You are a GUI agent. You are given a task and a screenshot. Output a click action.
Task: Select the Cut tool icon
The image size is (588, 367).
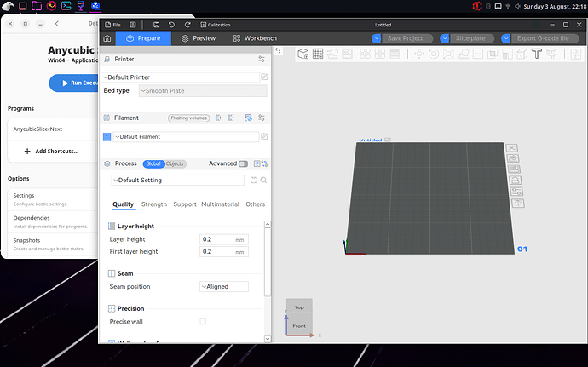478,54
